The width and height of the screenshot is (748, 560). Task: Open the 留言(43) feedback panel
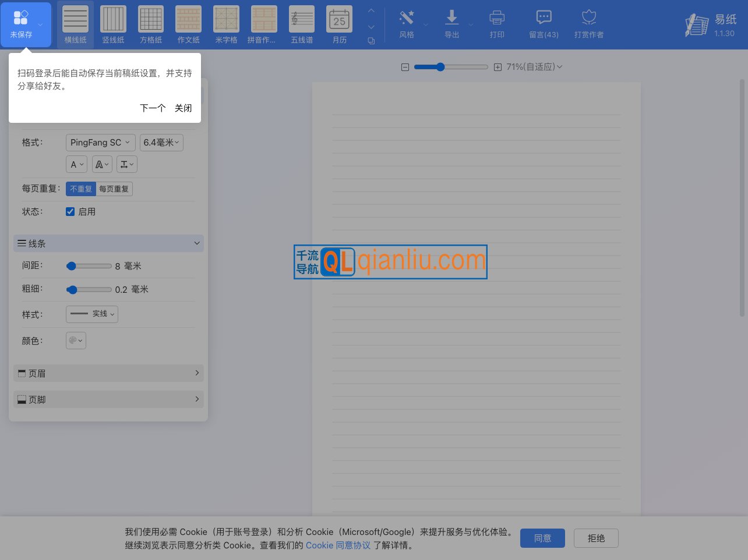click(543, 24)
